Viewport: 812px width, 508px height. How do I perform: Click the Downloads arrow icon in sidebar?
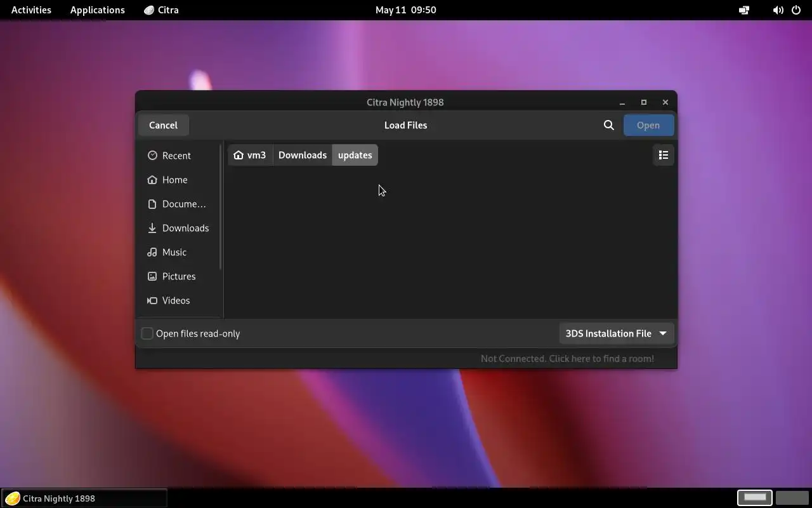152,228
